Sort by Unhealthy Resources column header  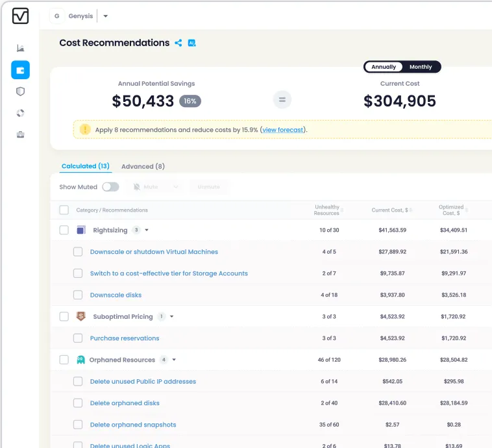tap(328, 210)
